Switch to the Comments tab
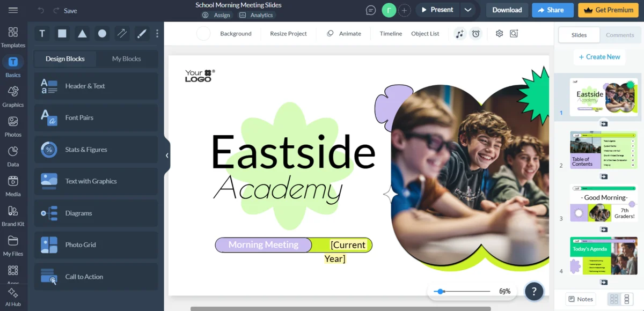The width and height of the screenshot is (644, 311). (620, 35)
